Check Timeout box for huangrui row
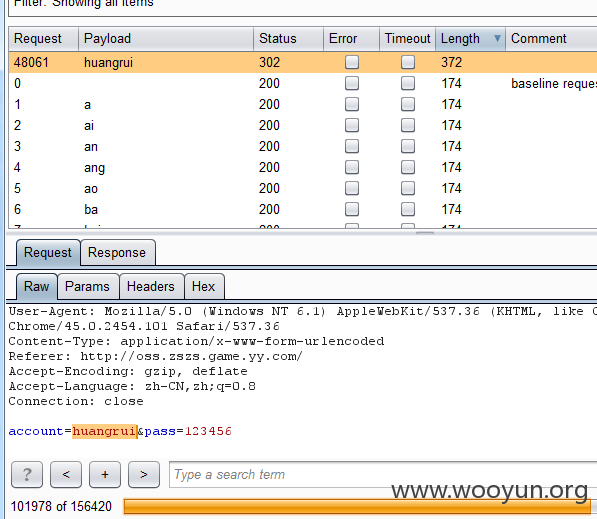Image resolution: width=597 pixels, height=519 pixels. click(408, 62)
